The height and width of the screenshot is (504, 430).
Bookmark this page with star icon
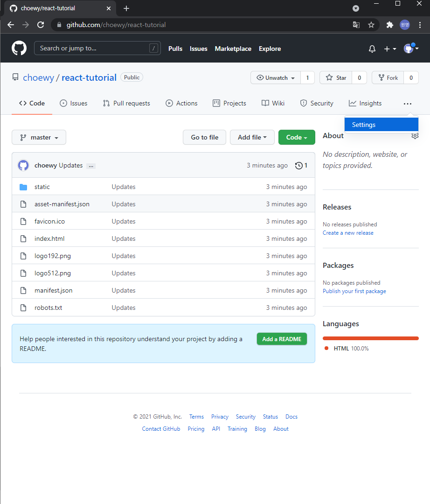tap(371, 25)
